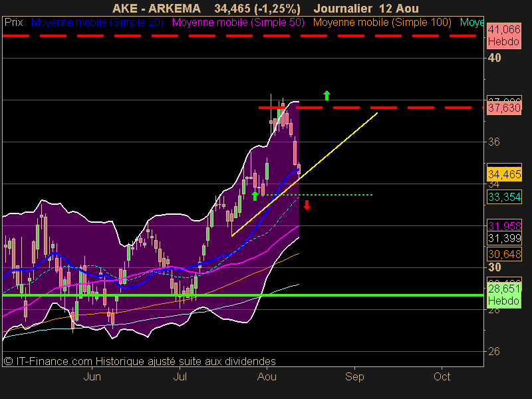The image size is (532, 399).
Task: Click the 30 price axis label
Action: click(x=494, y=267)
